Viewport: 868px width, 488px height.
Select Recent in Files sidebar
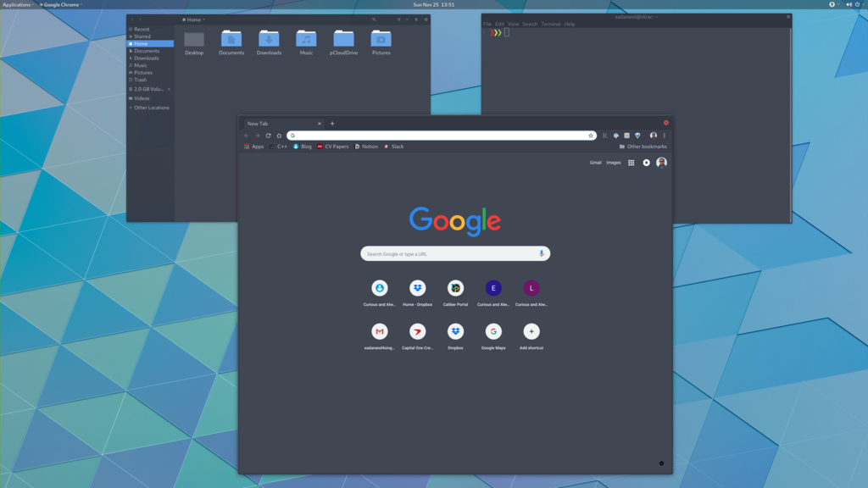pyautogui.click(x=150, y=30)
